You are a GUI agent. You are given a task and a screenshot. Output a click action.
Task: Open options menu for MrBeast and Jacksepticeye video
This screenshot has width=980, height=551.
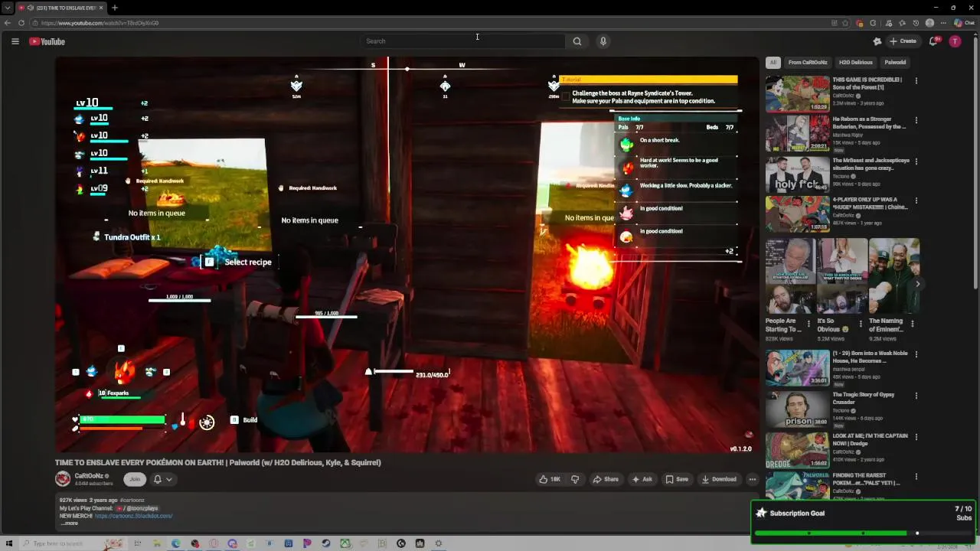(x=916, y=161)
